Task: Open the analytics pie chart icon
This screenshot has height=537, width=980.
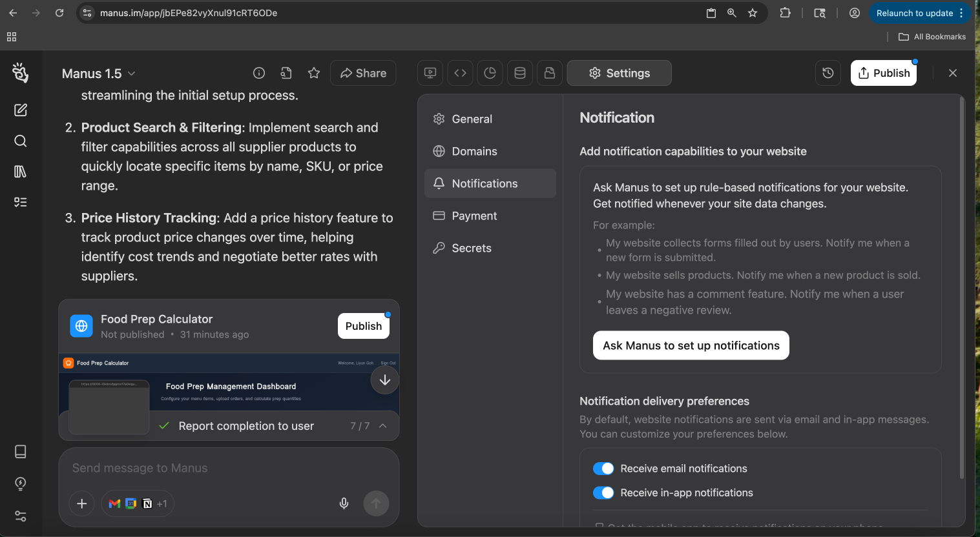Action: click(490, 73)
